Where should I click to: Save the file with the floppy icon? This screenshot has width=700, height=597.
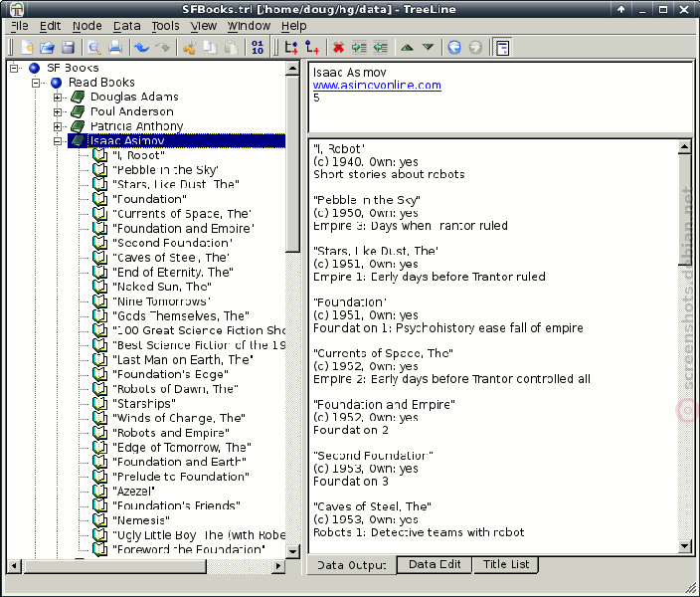[68, 48]
